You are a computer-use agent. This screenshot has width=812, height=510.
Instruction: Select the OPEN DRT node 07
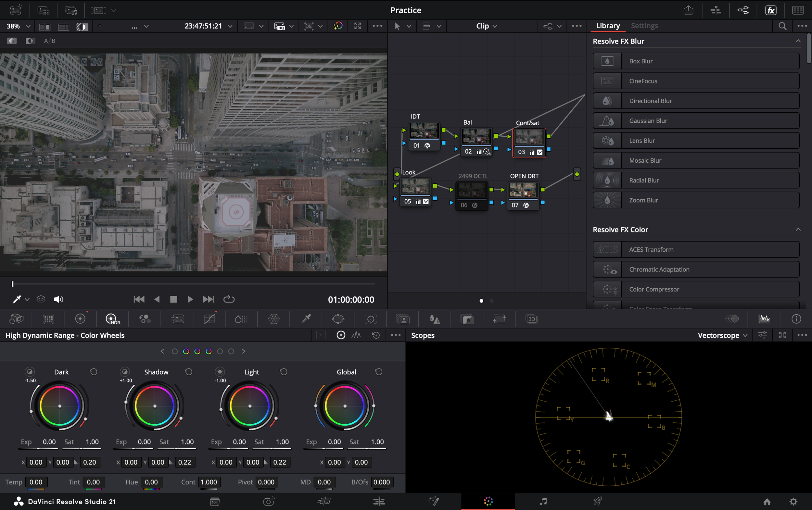(x=523, y=195)
